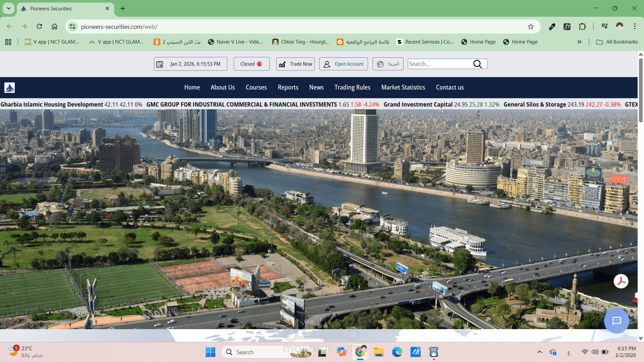
Task: Click General Silos & Storage ticker text
Action: tap(535, 105)
